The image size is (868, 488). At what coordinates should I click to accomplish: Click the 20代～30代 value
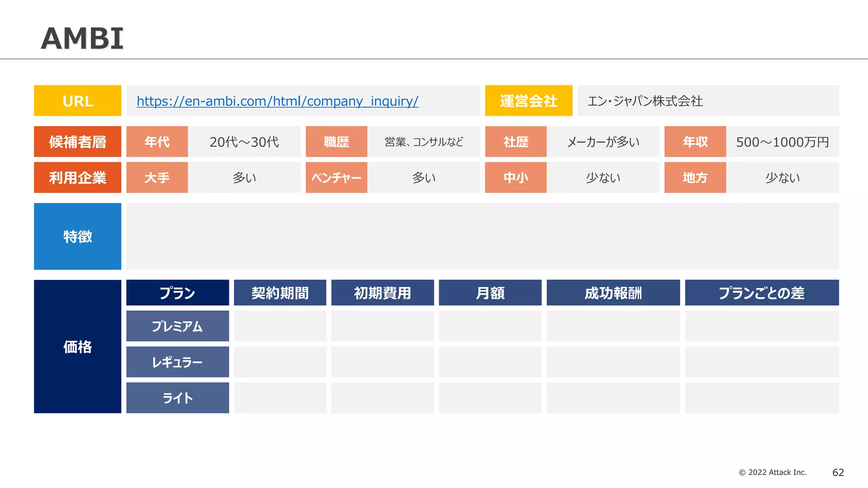click(244, 142)
